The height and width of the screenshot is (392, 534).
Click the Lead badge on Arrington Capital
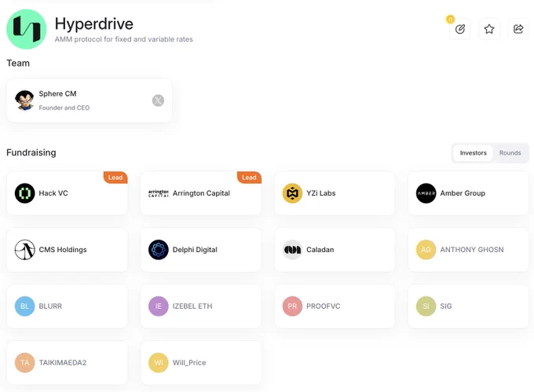tap(249, 178)
